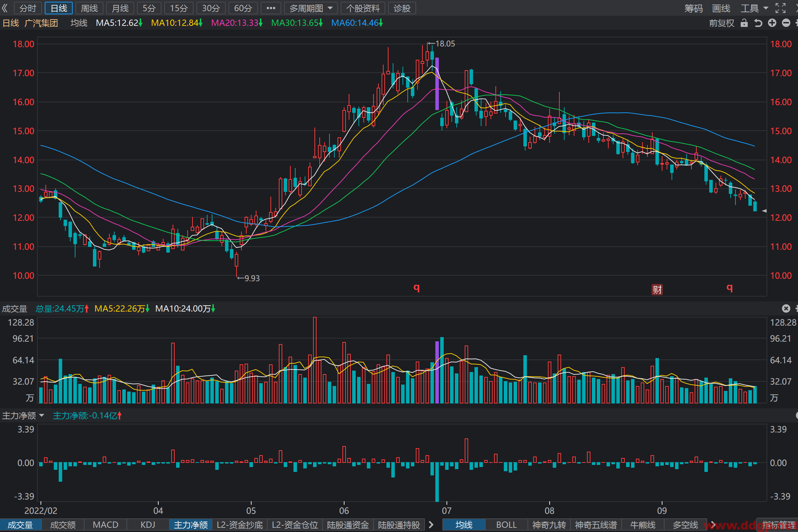798x532 pixels.
Task: Click the 总量:24.45万 volume readout
Action: 62,308
